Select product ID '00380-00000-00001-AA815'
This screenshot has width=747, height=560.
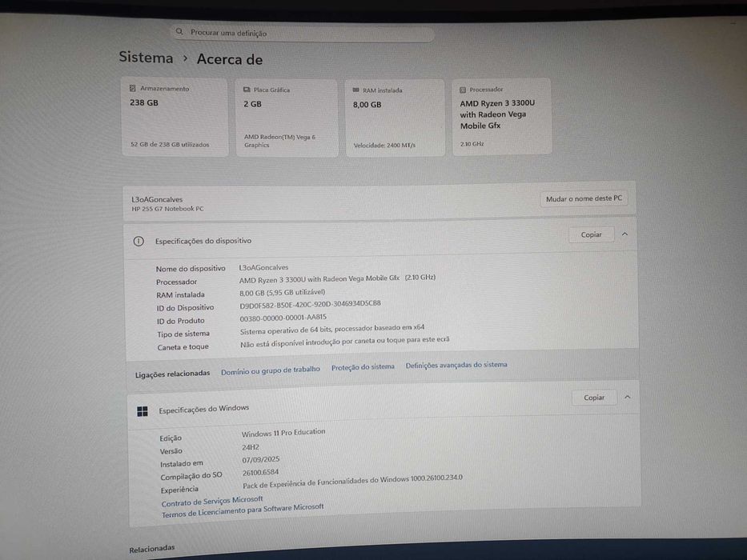pos(283,318)
